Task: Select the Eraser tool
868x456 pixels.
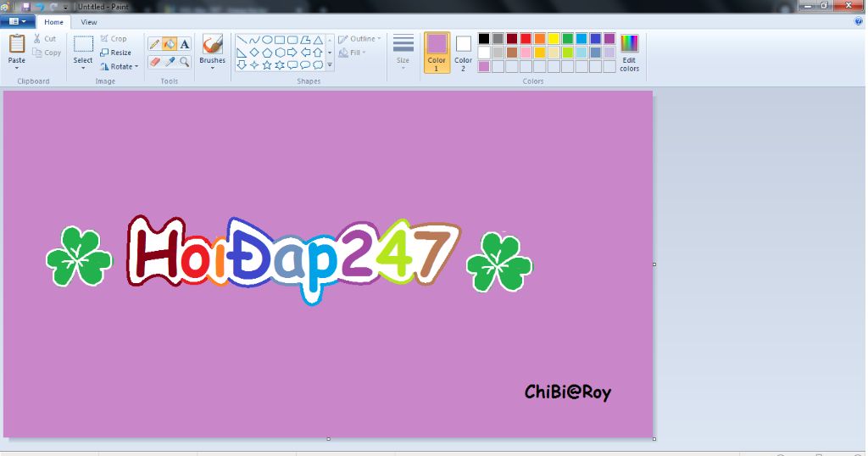Action: (155, 61)
